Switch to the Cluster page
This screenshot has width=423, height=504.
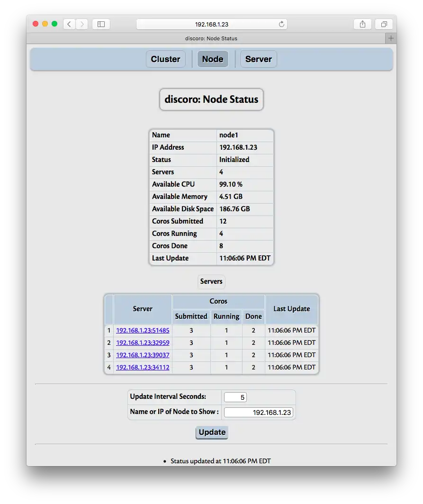165,59
